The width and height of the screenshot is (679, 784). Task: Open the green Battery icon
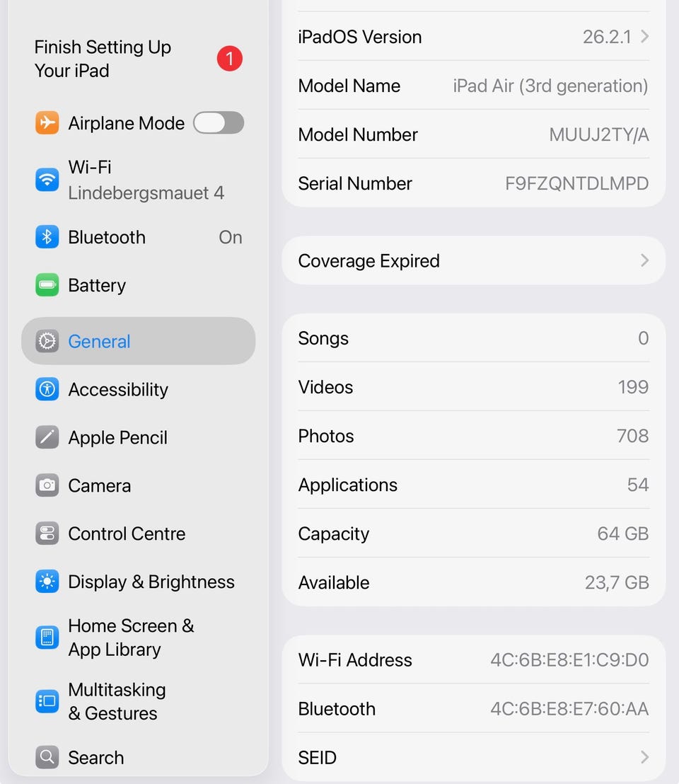point(47,285)
